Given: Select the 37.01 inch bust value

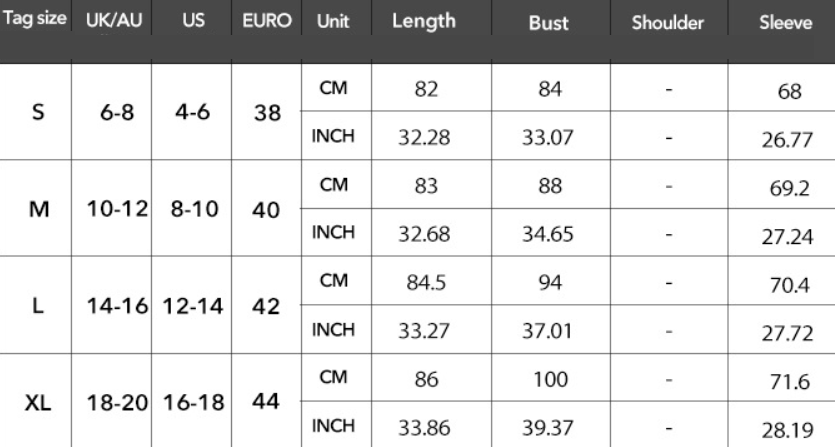Looking at the screenshot, I should 548,331.
